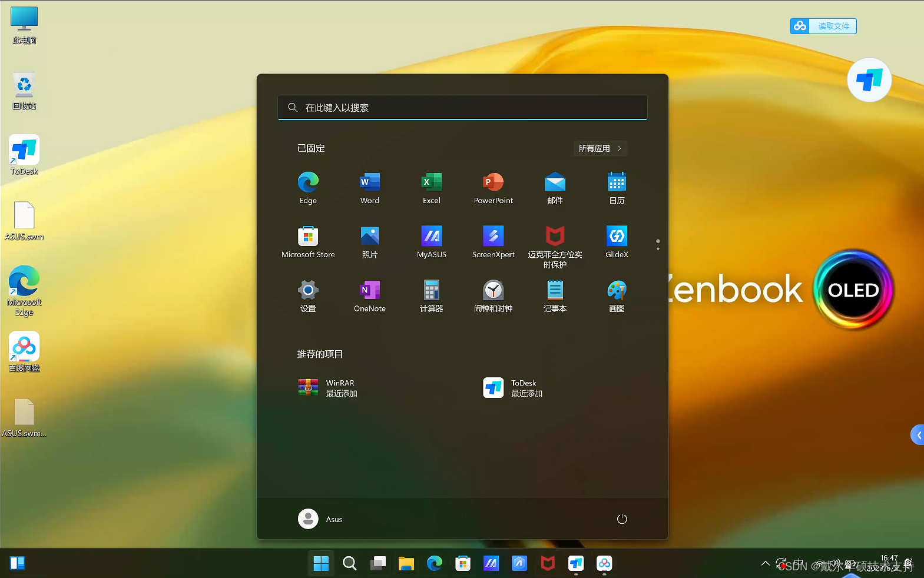Open 记事本 notepad app

pos(555,297)
